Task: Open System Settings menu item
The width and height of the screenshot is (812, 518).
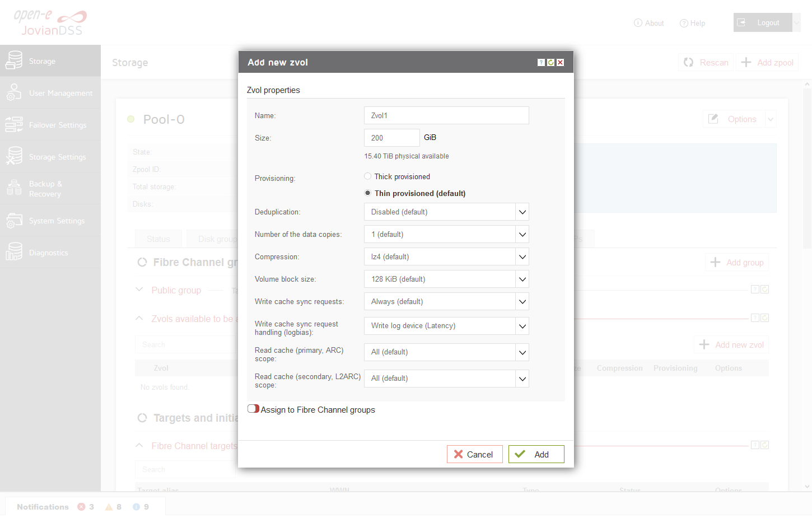Action: point(50,221)
